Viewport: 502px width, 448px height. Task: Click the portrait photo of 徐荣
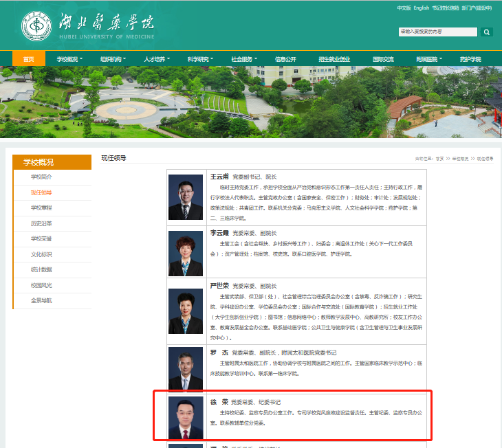point(186,418)
